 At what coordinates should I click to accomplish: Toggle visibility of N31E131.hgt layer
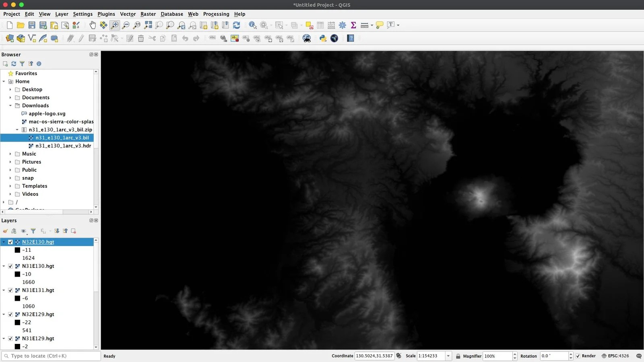tap(10, 290)
